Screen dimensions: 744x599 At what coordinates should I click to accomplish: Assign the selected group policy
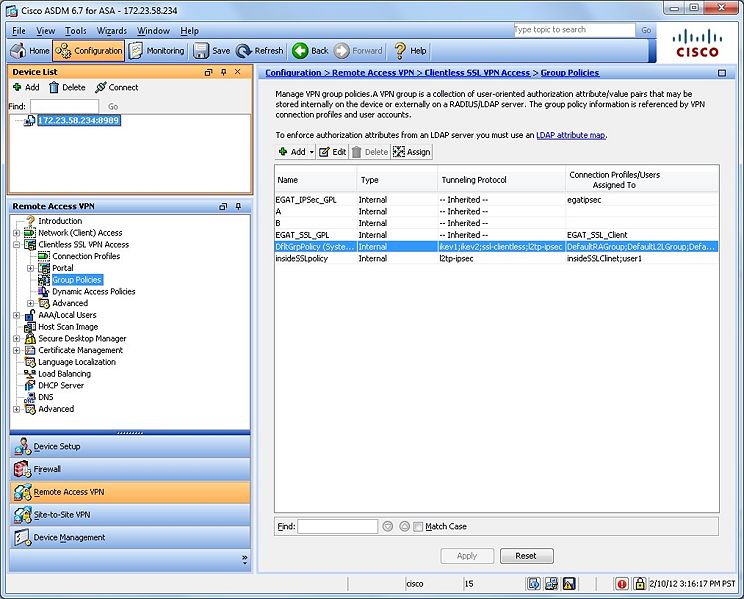tap(411, 152)
